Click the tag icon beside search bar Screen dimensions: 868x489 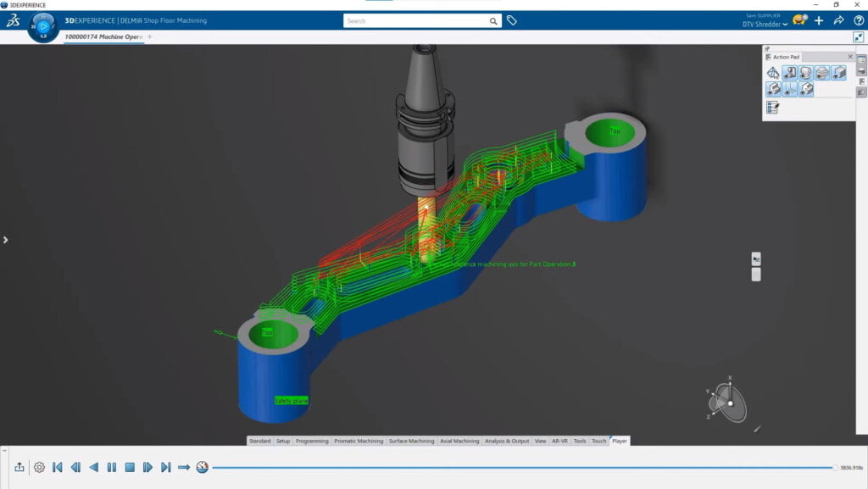click(512, 20)
